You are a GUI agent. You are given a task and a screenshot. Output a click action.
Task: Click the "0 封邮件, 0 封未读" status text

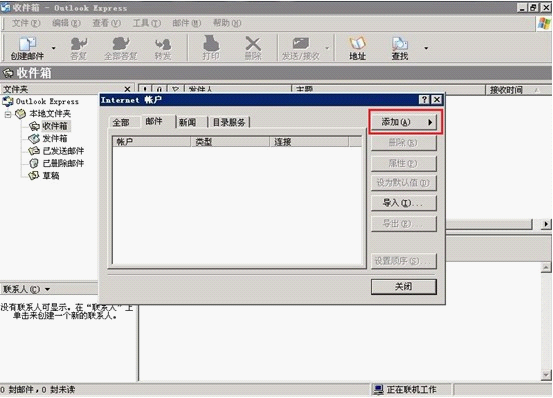click(x=38, y=390)
